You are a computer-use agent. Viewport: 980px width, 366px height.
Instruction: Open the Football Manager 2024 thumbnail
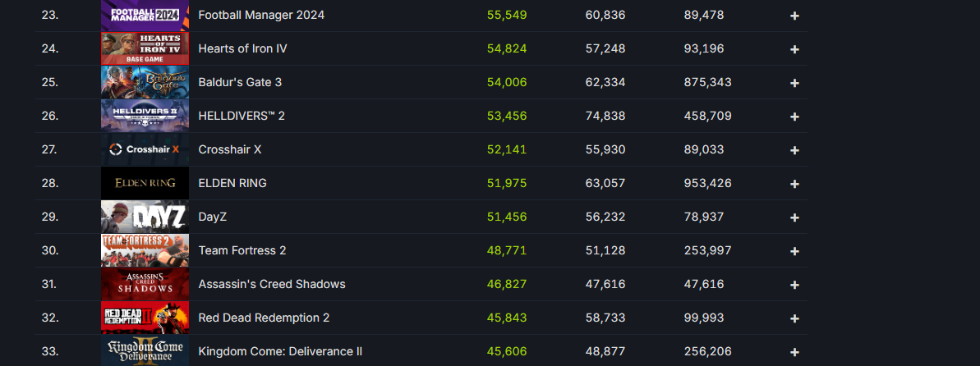click(x=145, y=15)
